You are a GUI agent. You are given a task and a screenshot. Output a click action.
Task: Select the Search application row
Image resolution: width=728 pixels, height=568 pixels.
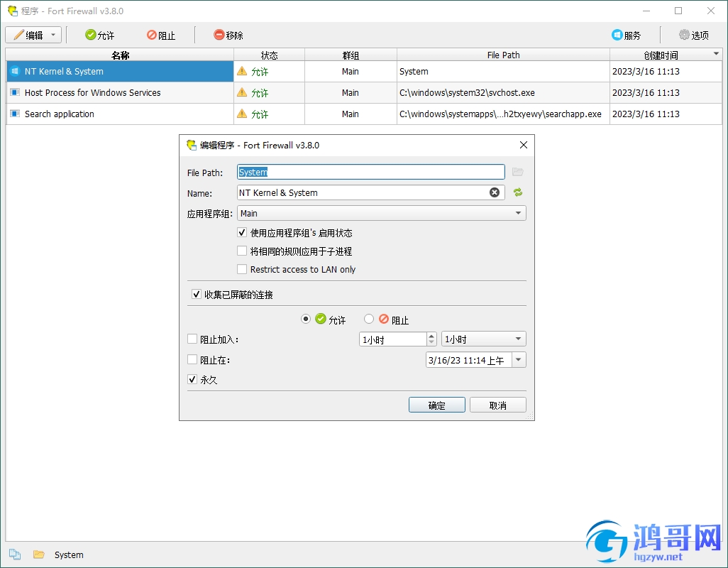(364, 114)
